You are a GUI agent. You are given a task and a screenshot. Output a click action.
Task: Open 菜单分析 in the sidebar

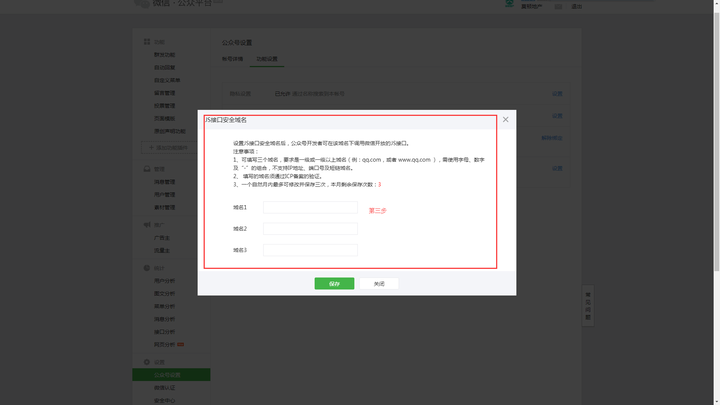pyautogui.click(x=164, y=306)
